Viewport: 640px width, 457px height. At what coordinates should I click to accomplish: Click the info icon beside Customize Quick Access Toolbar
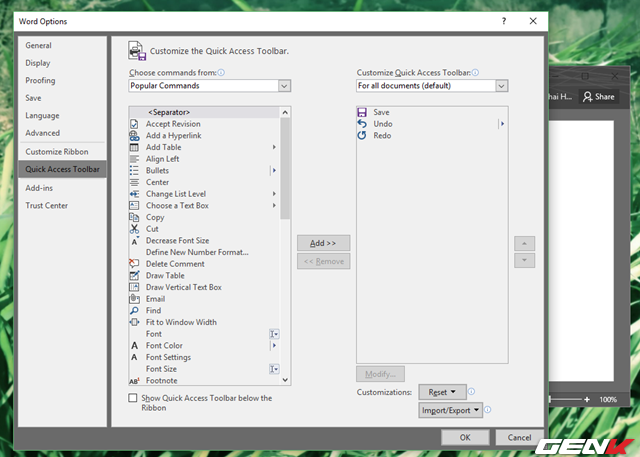(475, 73)
